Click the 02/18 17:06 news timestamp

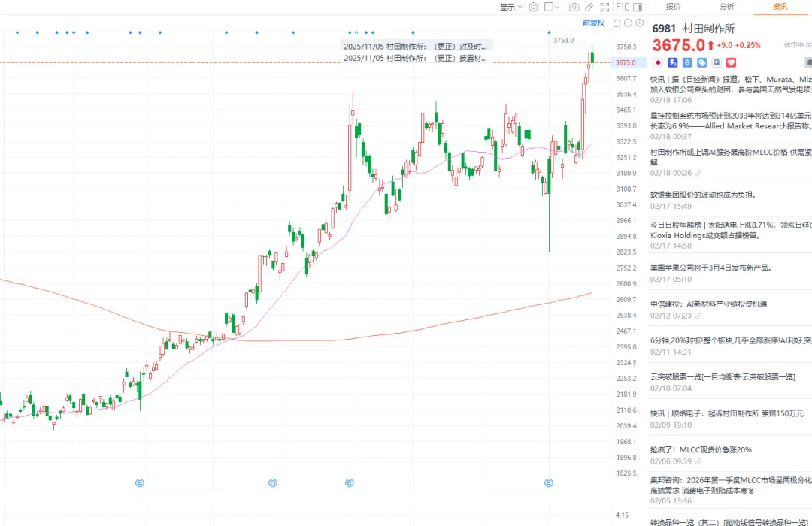click(x=671, y=100)
